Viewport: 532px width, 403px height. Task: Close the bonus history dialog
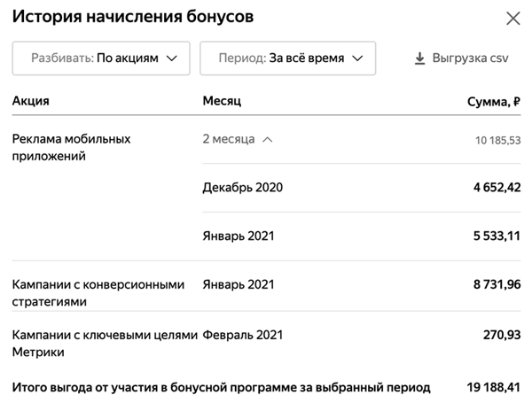coord(512,18)
